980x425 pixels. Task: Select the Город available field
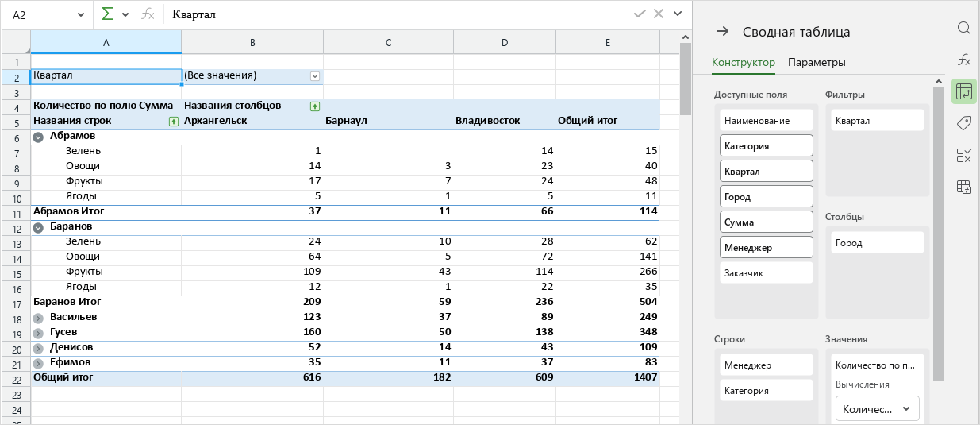[x=767, y=197]
